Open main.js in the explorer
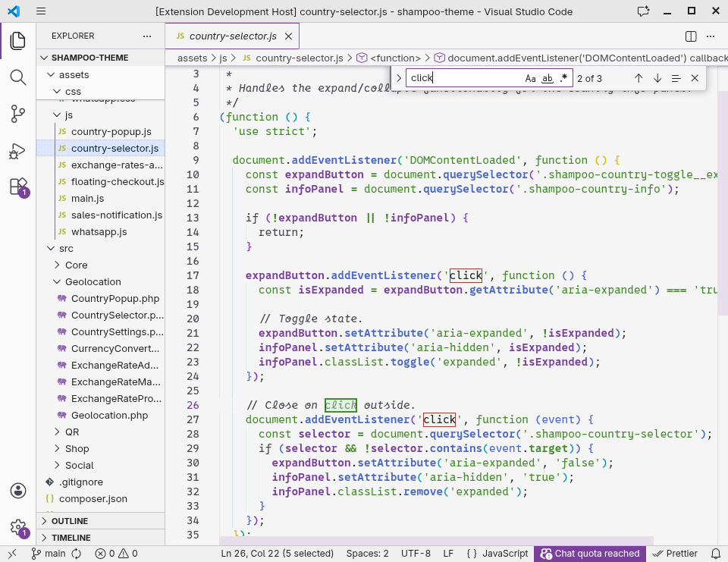Viewport: 728px width, 562px height. [x=100, y=198]
